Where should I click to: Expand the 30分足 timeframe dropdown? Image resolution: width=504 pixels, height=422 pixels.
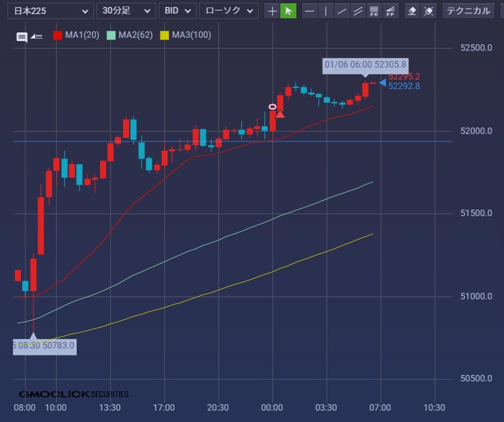[x=126, y=11]
